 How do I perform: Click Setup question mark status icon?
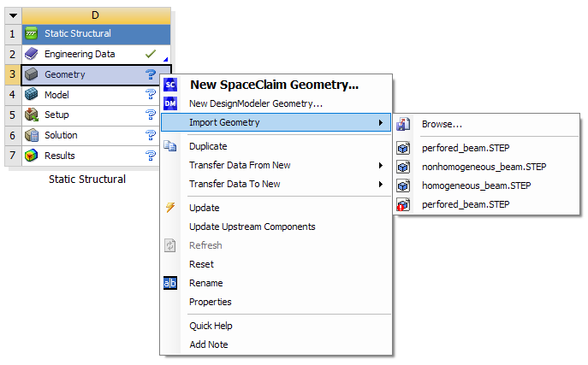(151, 115)
